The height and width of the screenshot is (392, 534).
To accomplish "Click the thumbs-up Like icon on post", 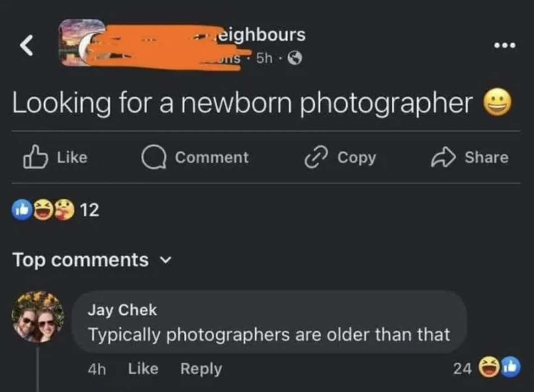I will click(35, 157).
